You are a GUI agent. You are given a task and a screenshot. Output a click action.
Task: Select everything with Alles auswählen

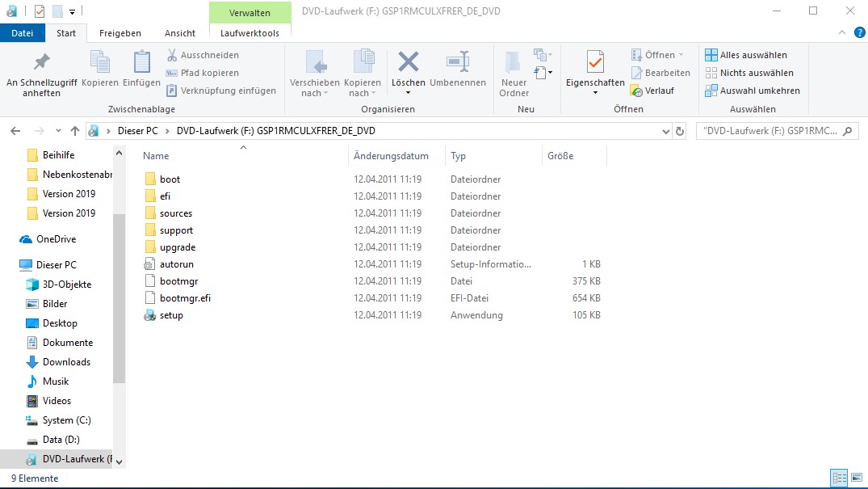click(x=745, y=55)
